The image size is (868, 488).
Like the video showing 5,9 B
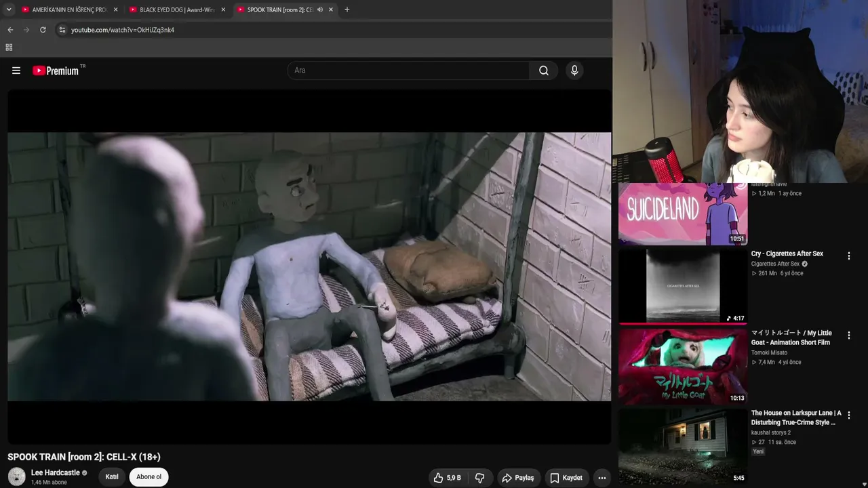(x=447, y=478)
